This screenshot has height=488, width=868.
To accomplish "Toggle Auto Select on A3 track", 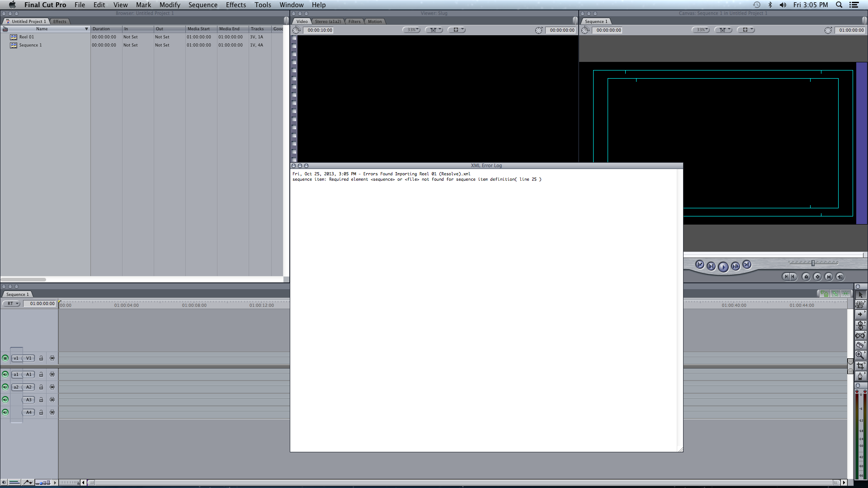I will tap(52, 400).
